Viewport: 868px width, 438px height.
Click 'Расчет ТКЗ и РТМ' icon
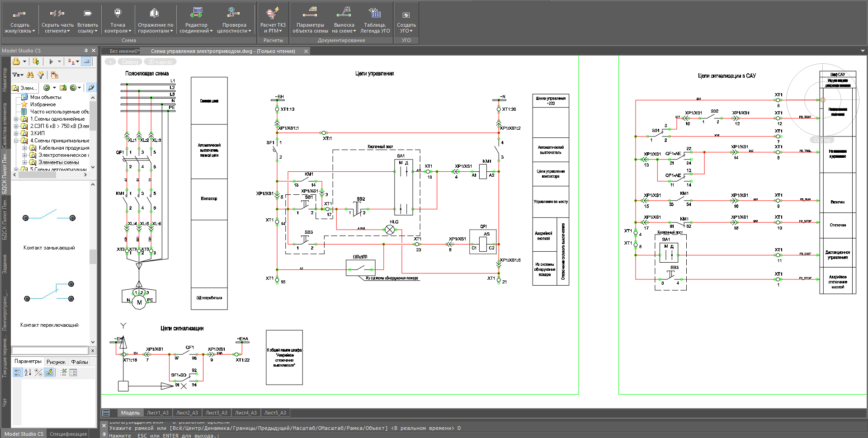coord(273,13)
